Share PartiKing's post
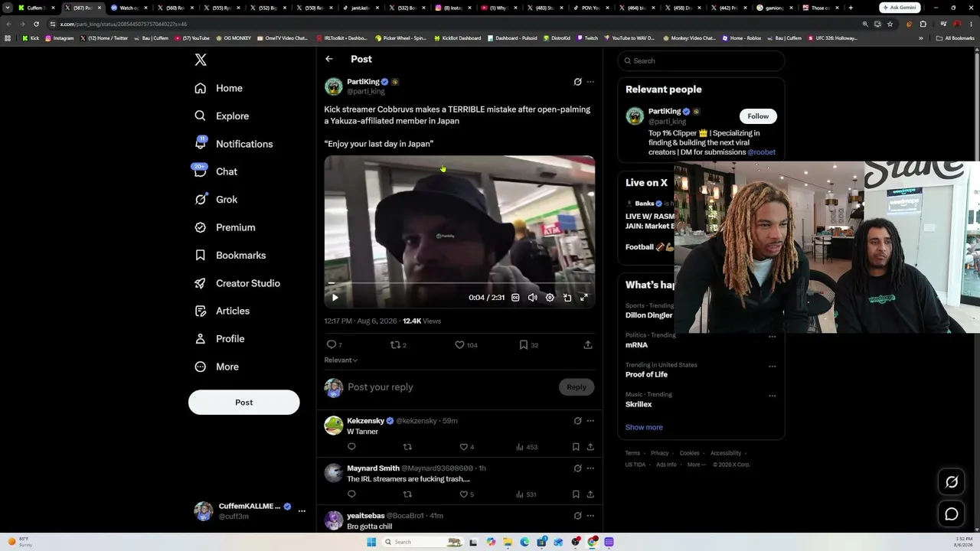 tap(588, 345)
